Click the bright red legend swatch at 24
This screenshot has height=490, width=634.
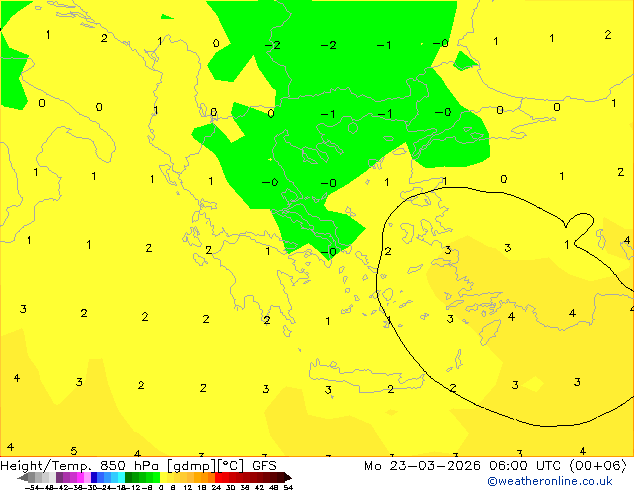click(x=219, y=477)
